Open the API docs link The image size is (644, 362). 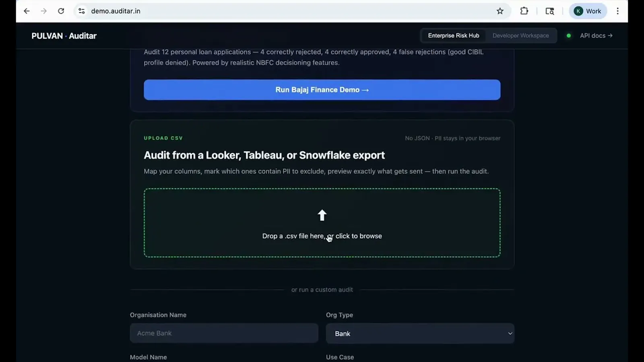click(x=596, y=35)
